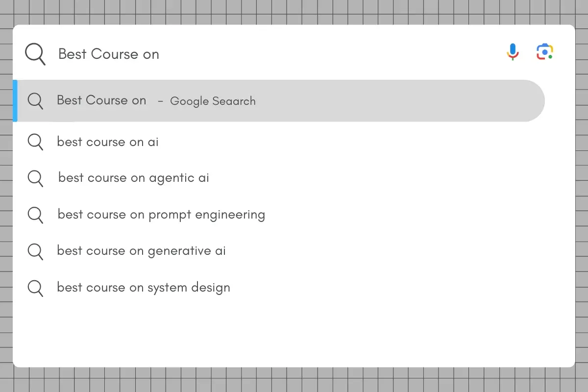Select suggestion "best course on agentic ai"

(x=133, y=178)
